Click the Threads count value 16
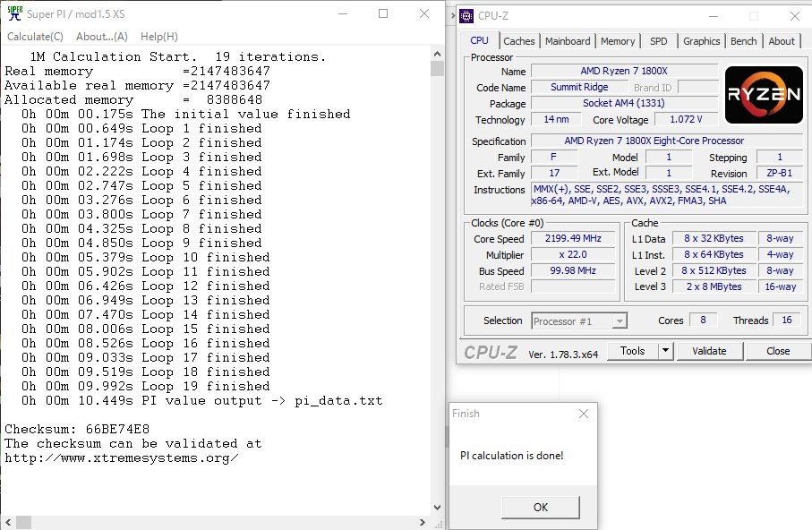Viewport: 812px width, 530px height. click(x=787, y=321)
